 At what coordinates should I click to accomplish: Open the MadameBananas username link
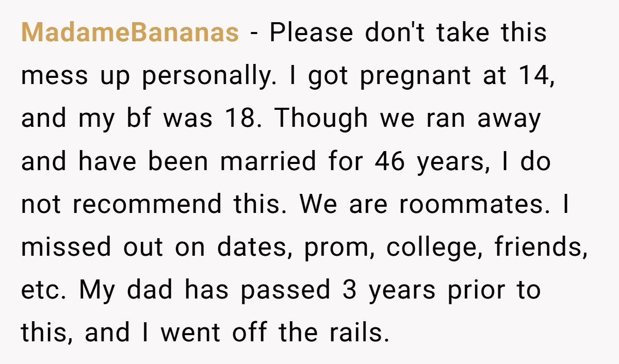pyautogui.click(x=130, y=34)
